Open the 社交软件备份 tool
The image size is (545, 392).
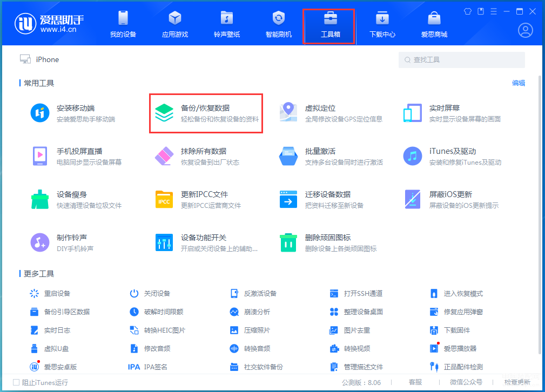click(x=257, y=367)
